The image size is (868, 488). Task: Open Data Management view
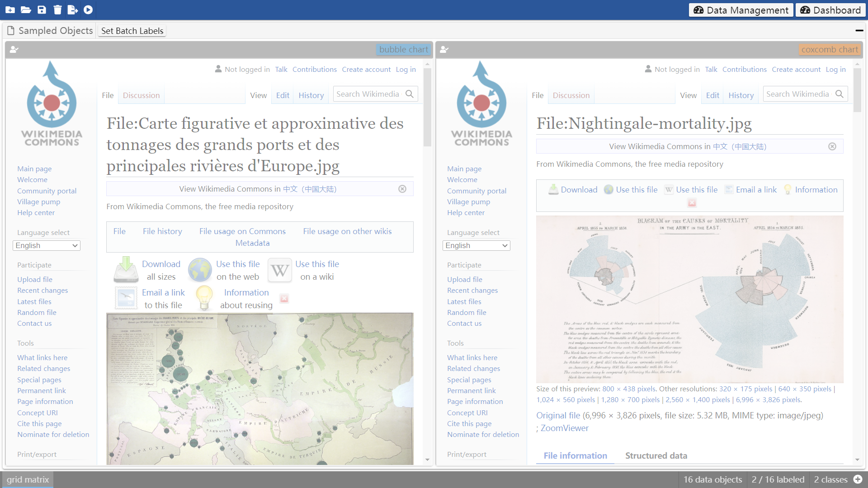[x=741, y=10]
